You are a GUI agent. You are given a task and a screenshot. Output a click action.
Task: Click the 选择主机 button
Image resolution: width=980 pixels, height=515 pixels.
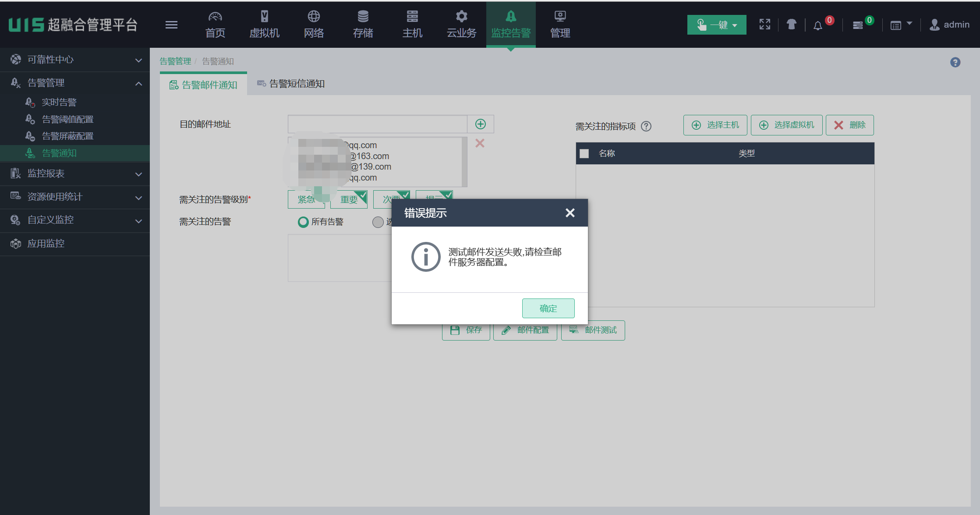pos(715,125)
